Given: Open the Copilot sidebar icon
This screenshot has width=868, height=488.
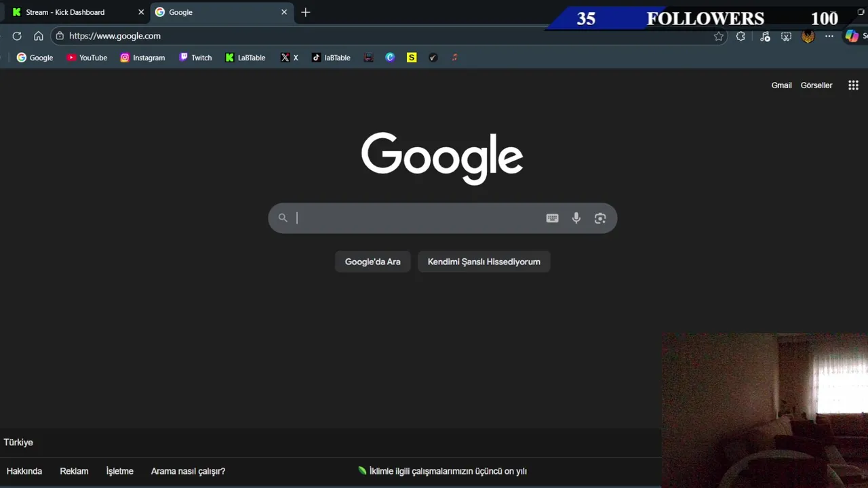Looking at the screenshot, I should click(852, 37).
